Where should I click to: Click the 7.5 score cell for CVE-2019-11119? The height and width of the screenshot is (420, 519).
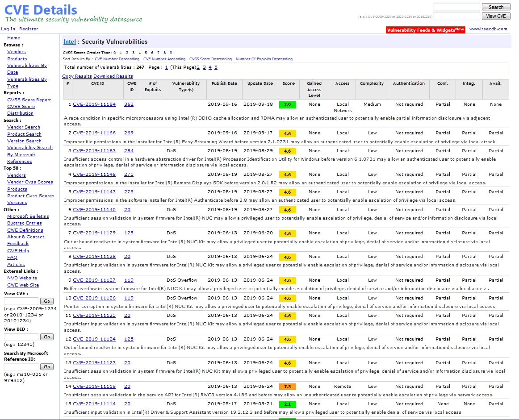pos(287,387)
